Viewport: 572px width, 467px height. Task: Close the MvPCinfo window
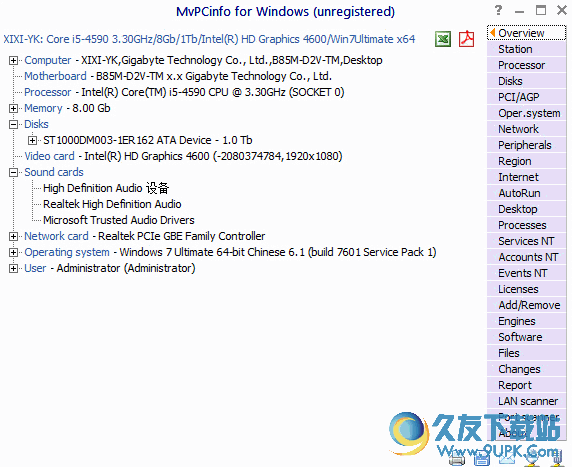(562, 10)
